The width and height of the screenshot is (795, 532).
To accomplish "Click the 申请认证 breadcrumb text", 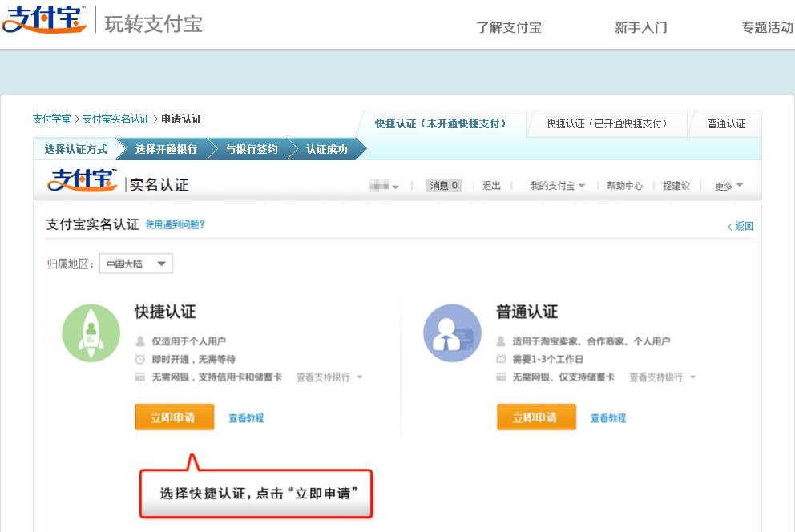I will coord(181,119).
